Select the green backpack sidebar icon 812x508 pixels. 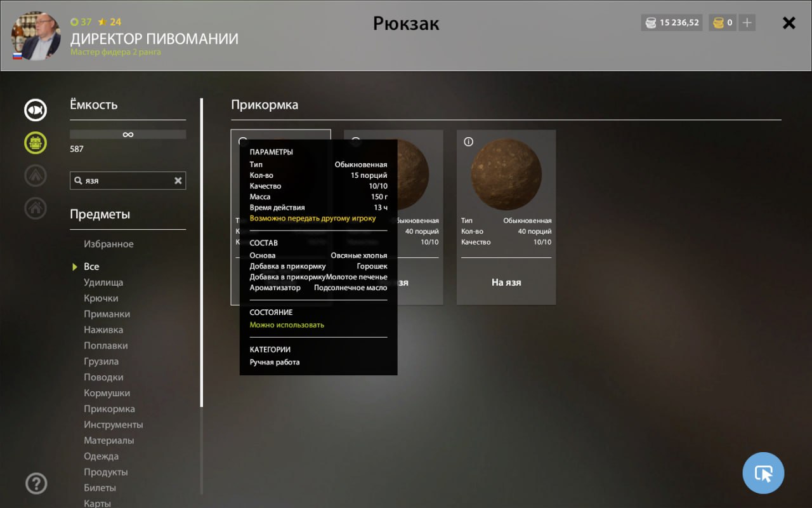(x=36, y=142)
